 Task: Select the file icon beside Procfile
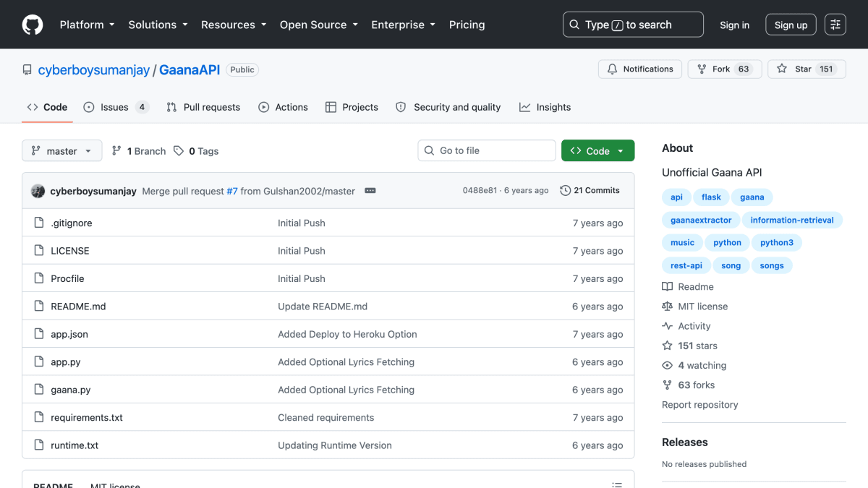click(39, 278)
